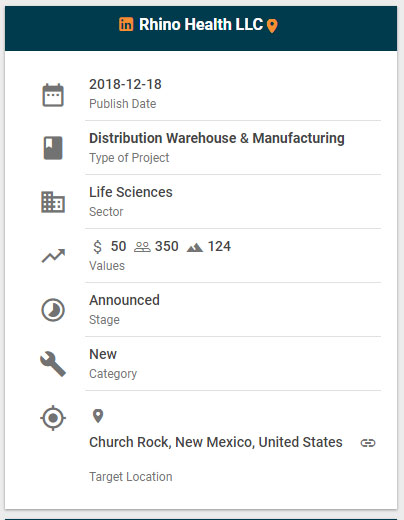Click the crosshair target icon for Target Location

coord(53,418)
